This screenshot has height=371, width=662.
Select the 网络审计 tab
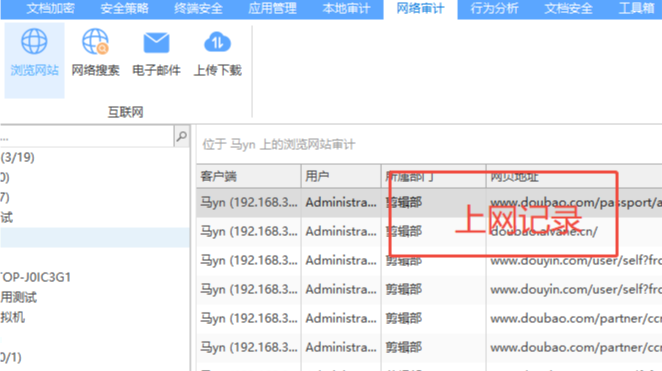pyautogui.click(x=420, y=8)
